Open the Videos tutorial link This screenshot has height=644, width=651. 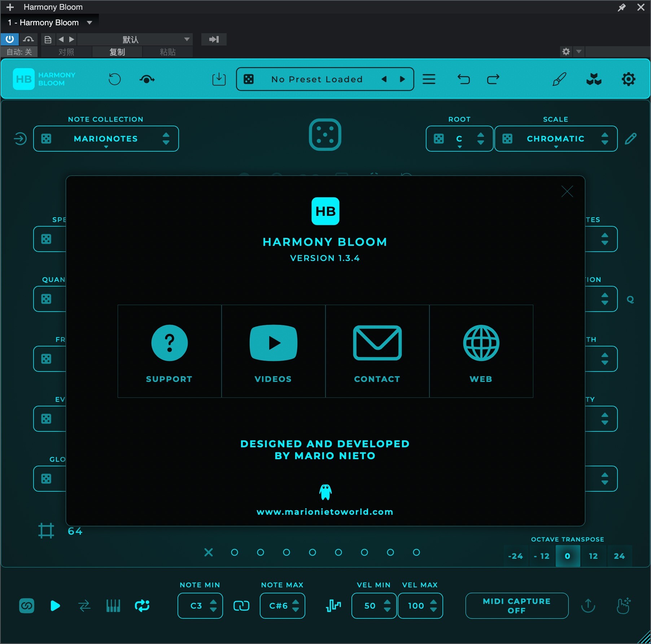click(x=273, y=351)
